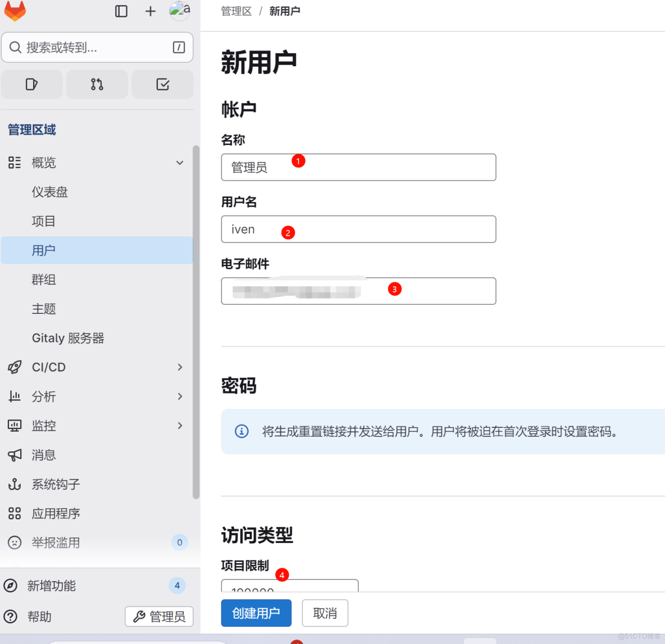Open the 管理区 breadcrumb link
Viewport: 665px width, 644px height.
coord(236,11)
